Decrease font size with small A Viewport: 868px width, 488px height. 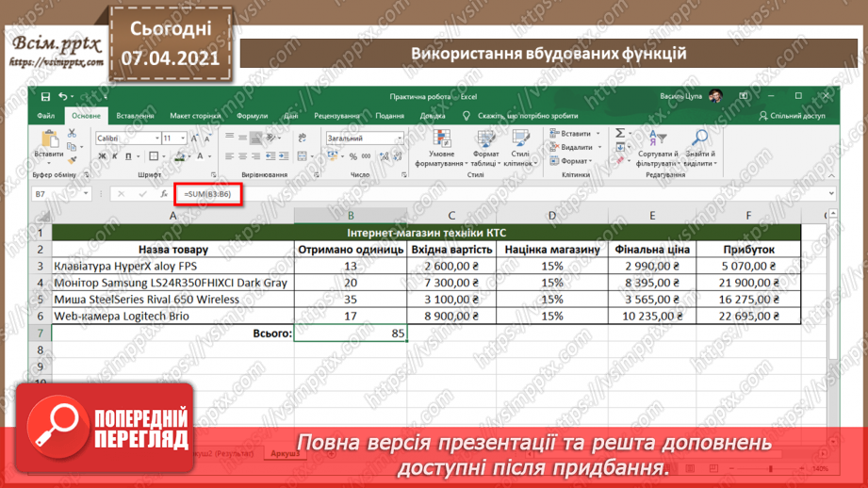click(207, 138)
